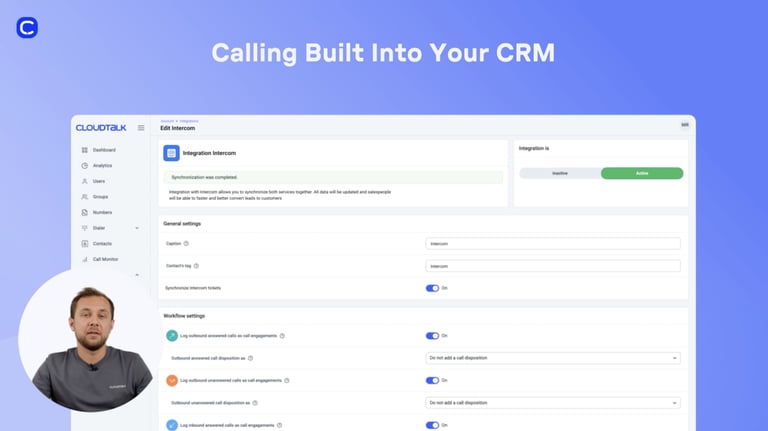This screenshot has width=768, height=431.
Task: Click the help icon beside Caption
Action: click(x=186, y=243)
